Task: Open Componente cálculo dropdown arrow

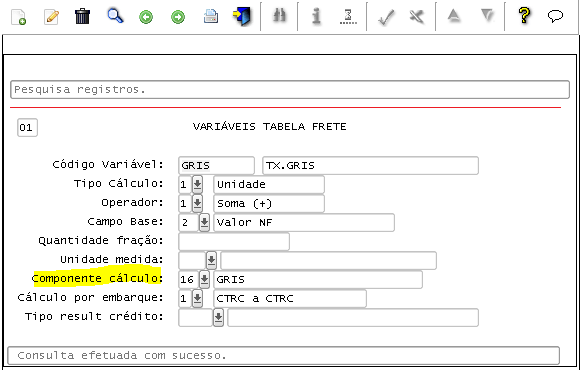Action: pyautogui.click(x=204, y=279)
